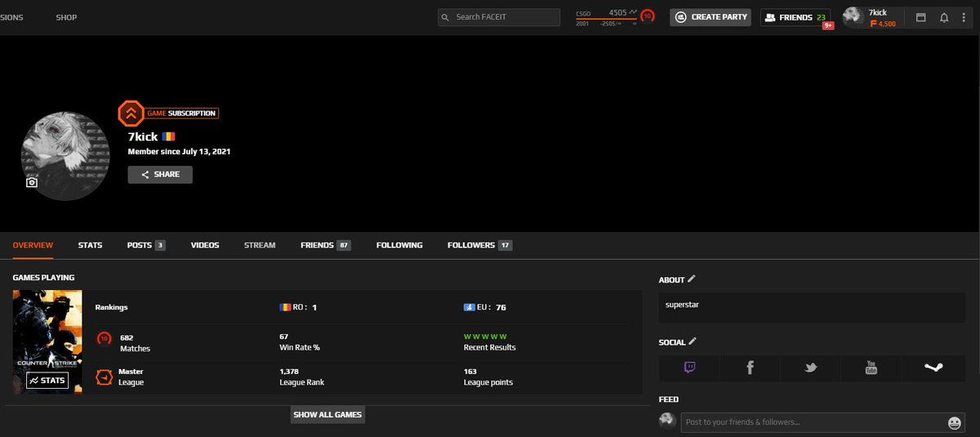This screenshot has width=980, height=437.
Task: Edit the About section pencil
Action: coord(692,279)
